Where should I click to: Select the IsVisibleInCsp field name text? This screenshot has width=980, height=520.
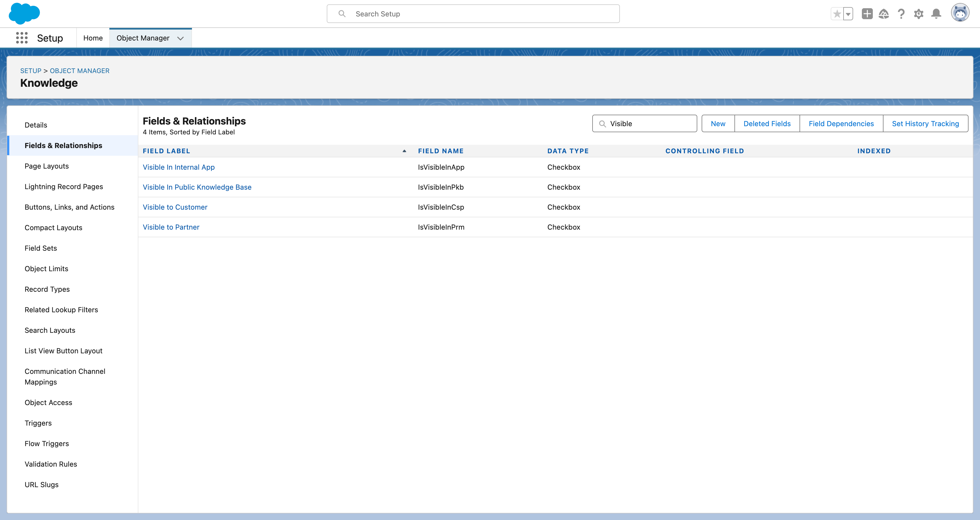tap(441, 207)
